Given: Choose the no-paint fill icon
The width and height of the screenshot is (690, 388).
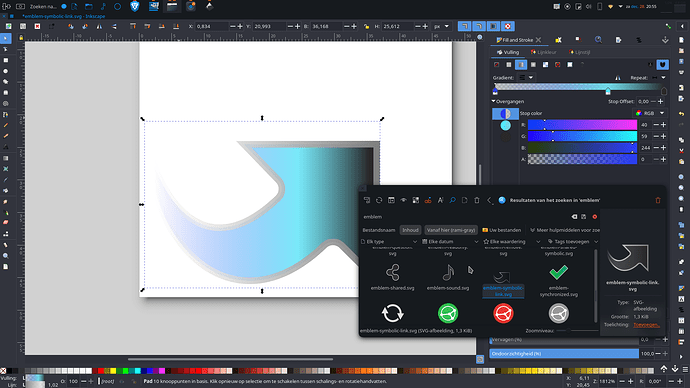Looking at the screenshot, I should tap(497, 65).
